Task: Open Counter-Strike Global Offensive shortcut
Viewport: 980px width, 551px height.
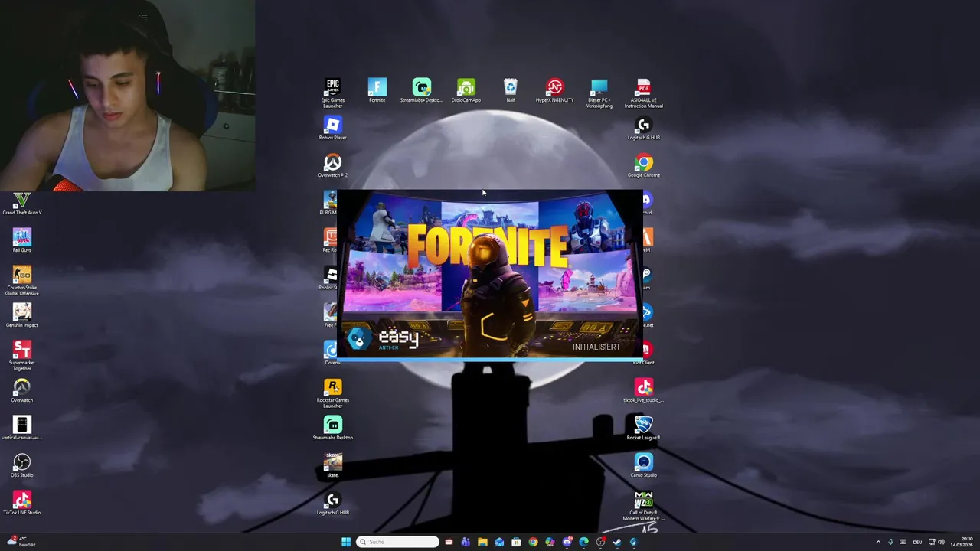Action: tap(21, 280)
